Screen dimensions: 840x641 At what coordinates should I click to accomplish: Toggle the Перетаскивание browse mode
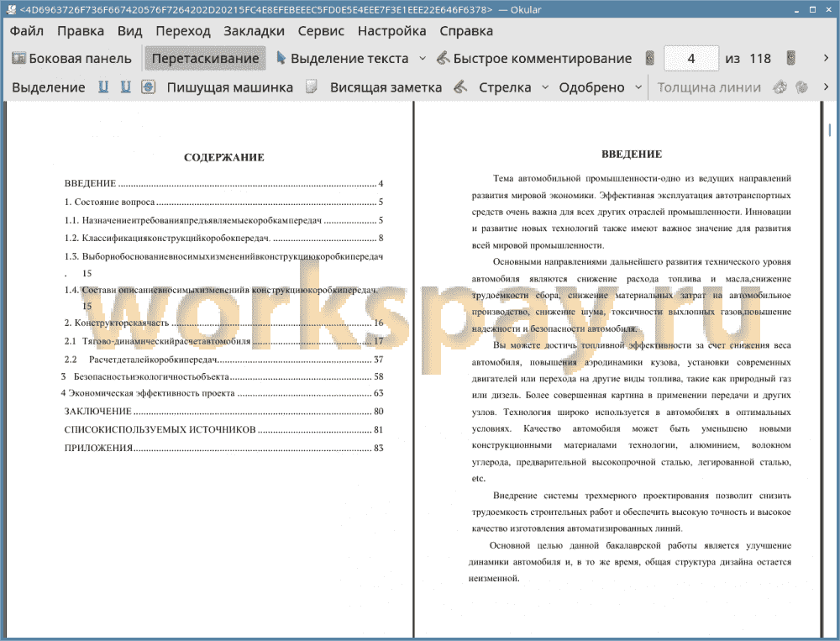pos(205,59)
